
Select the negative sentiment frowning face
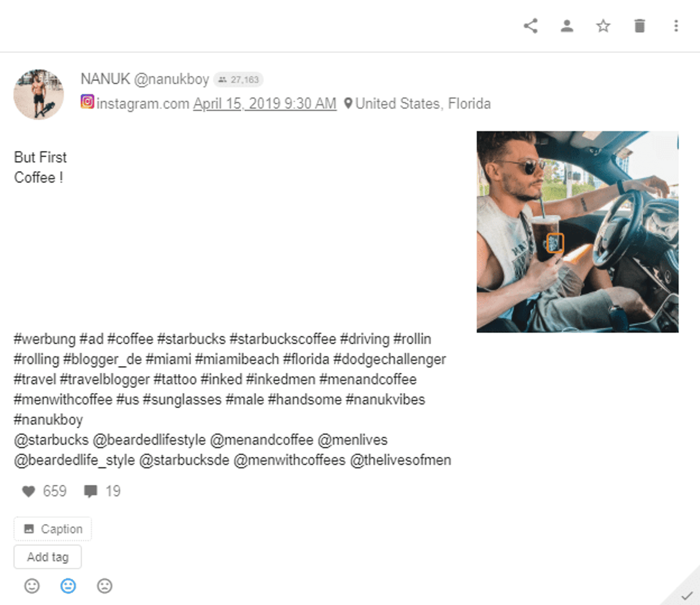click(x=104, y=586)
